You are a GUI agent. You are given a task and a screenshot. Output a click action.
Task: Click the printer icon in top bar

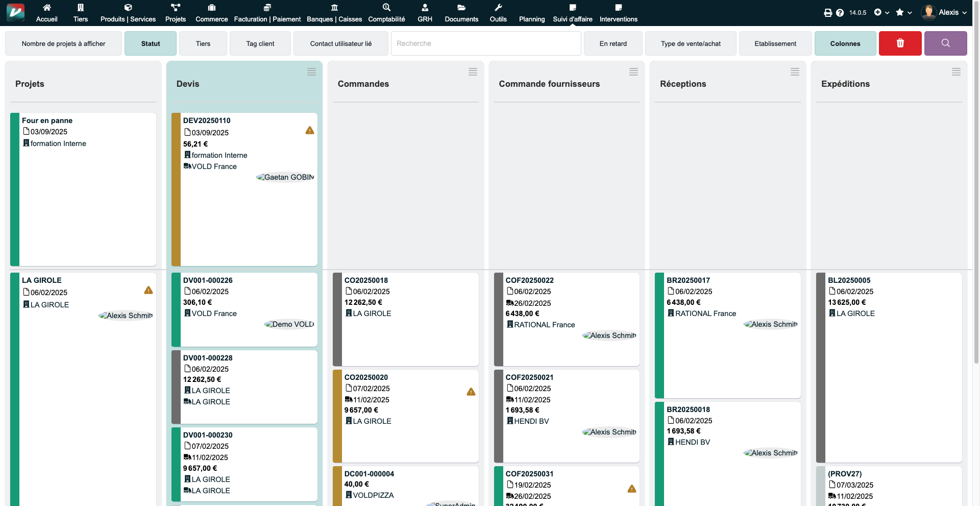pos(828,13)
